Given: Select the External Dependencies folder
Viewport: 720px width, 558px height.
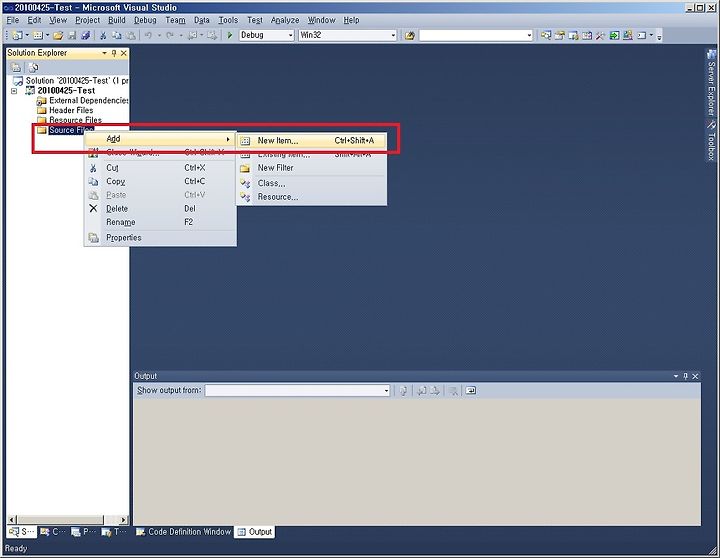Looking at the screenshot, I should 88,100.
